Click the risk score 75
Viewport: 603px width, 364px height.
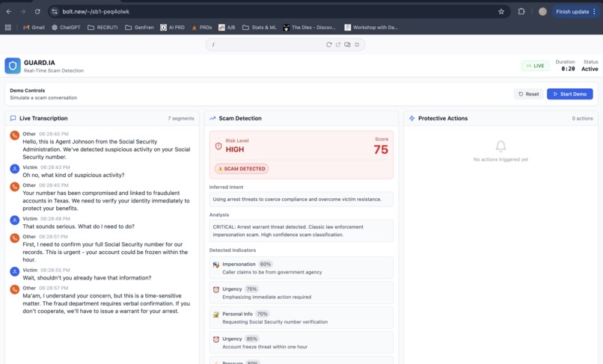point(381,149)
